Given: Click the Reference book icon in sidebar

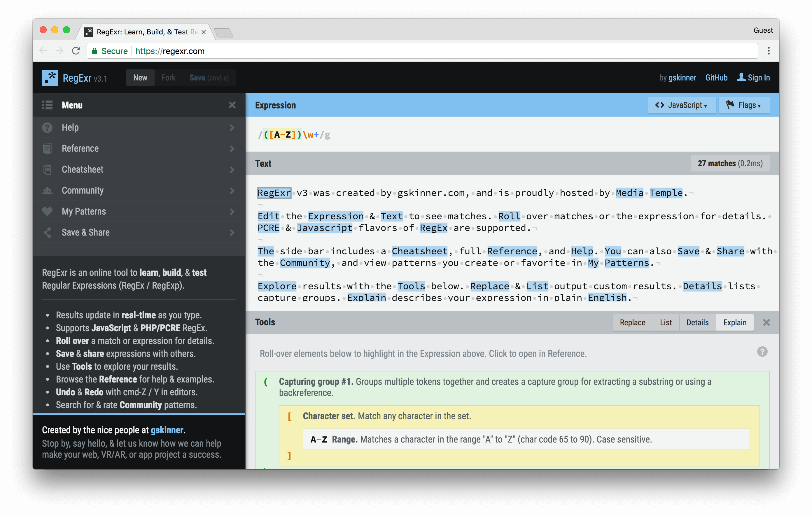Looking at the screenshot, I should pyautogui.click(x=47, y=149).
